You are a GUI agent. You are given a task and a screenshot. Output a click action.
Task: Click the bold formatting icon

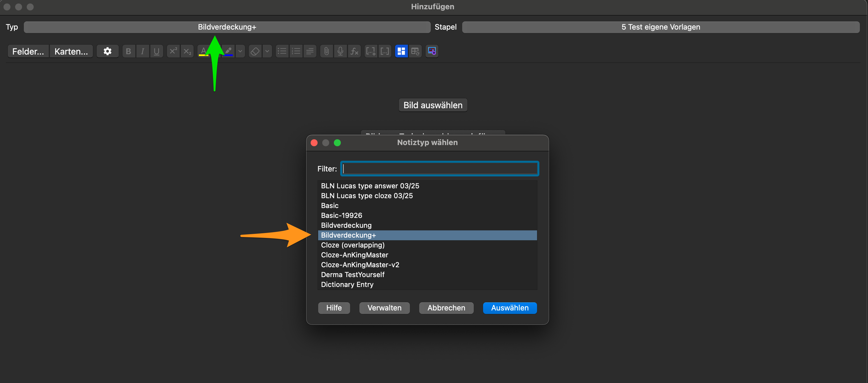point(128,51)
